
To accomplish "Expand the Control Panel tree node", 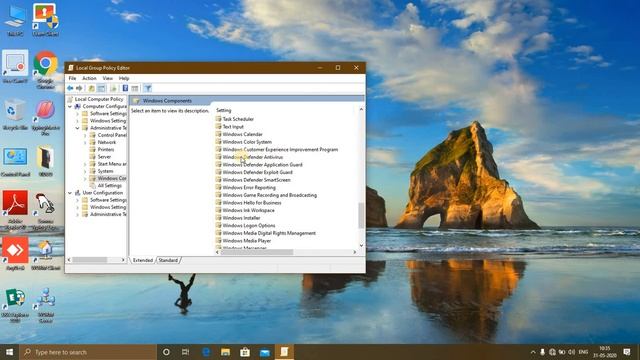I will [85, 135].
